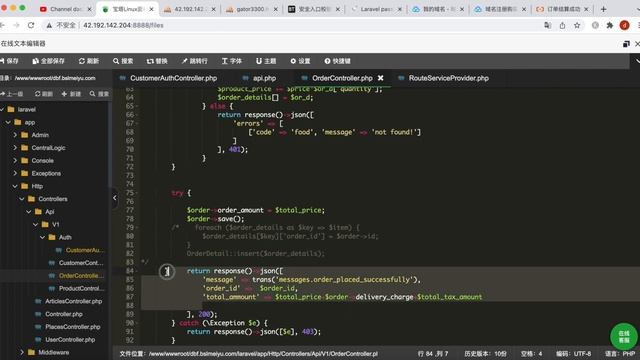Close the OrderController.php editor tab
This screenshot has width=640, height=360.
click(x=380, y=78)
